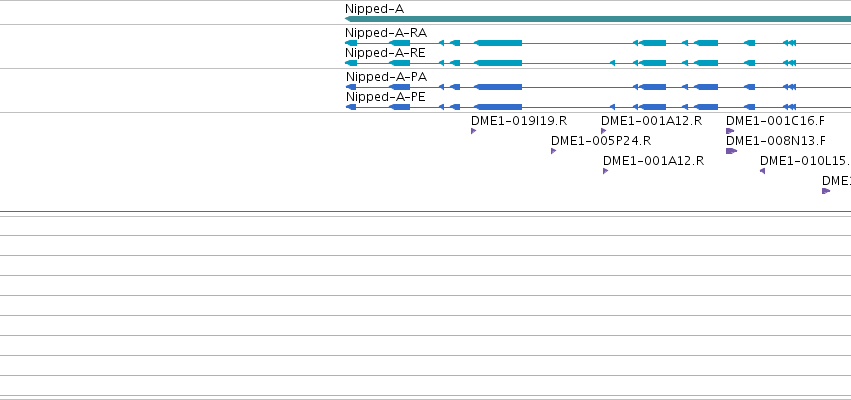The image size is (851, 400).
Task: Click the longest CDS block of Nipped-A-PA
Action: [498, 87]
